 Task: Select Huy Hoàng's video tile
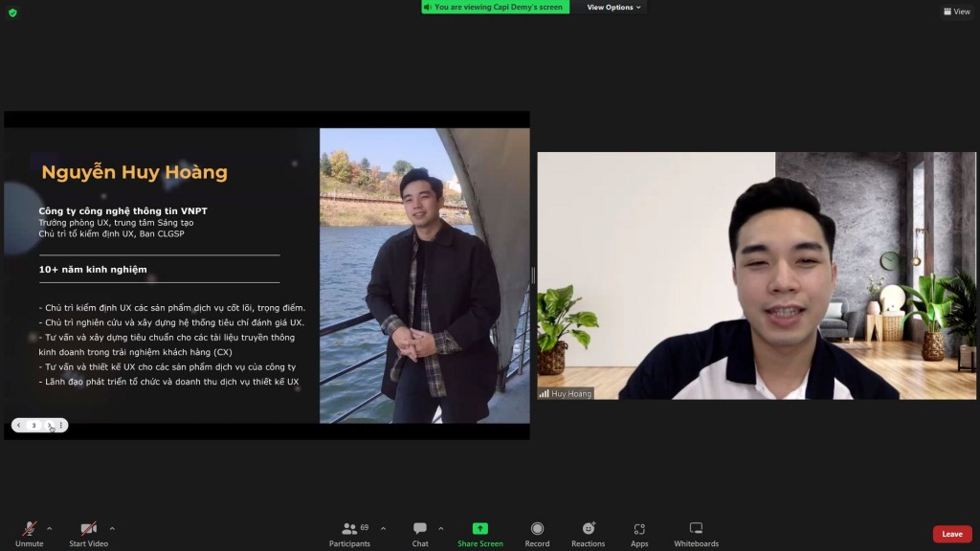pos(756,275)
